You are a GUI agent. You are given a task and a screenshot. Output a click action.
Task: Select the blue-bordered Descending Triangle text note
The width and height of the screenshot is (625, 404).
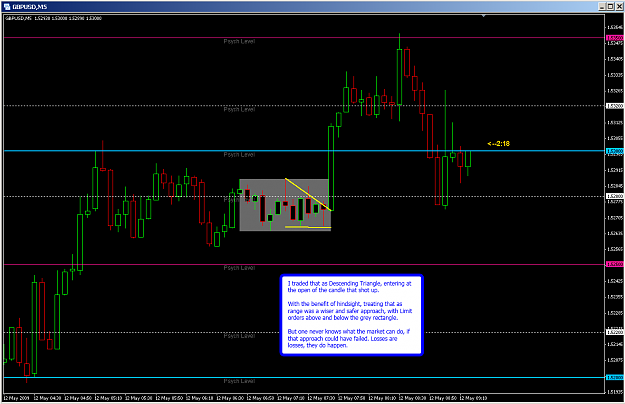(351, 314)
